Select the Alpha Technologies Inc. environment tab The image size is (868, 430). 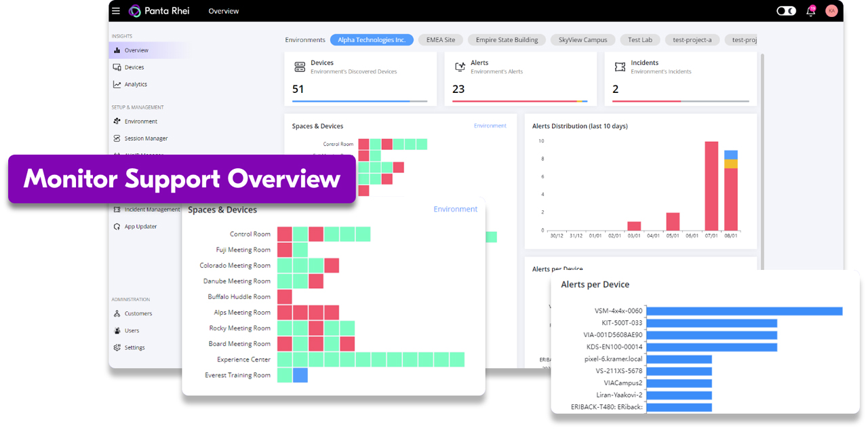pyautogui.click(x=372, y=40)
